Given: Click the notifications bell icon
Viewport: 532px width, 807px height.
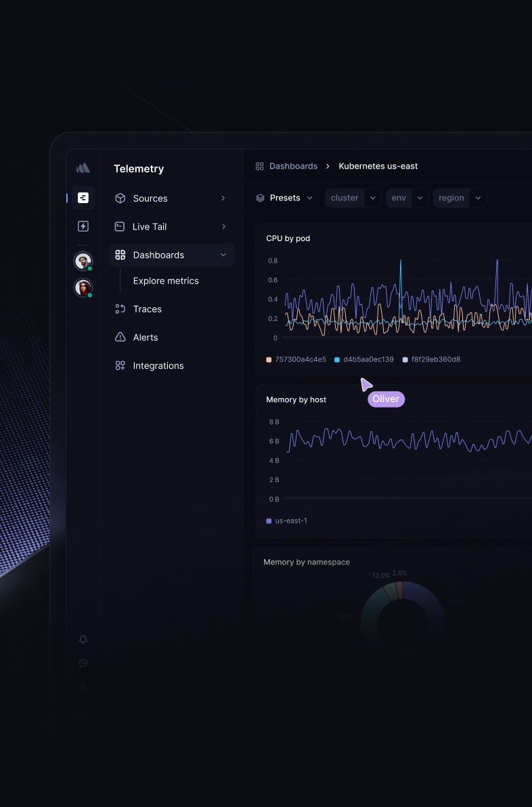Looking at the screenshot, I should tap(83, 638).
